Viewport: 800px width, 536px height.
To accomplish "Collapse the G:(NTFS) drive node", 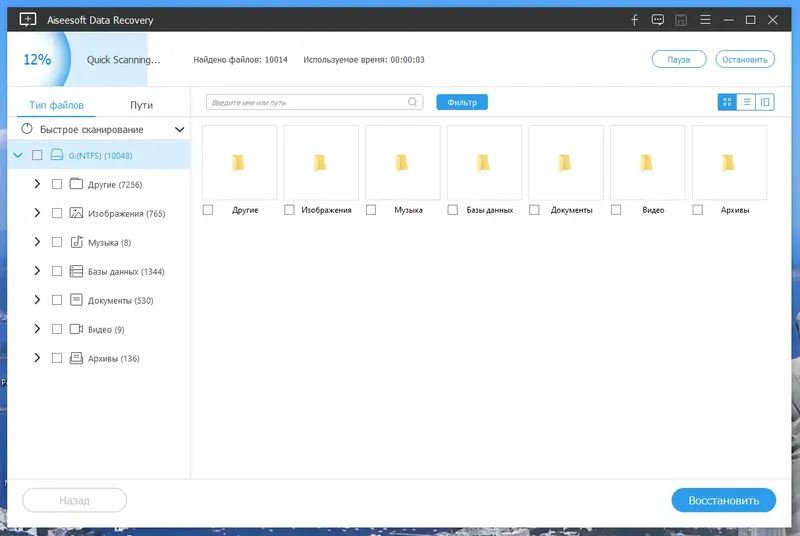I will (x=18, y=155).
